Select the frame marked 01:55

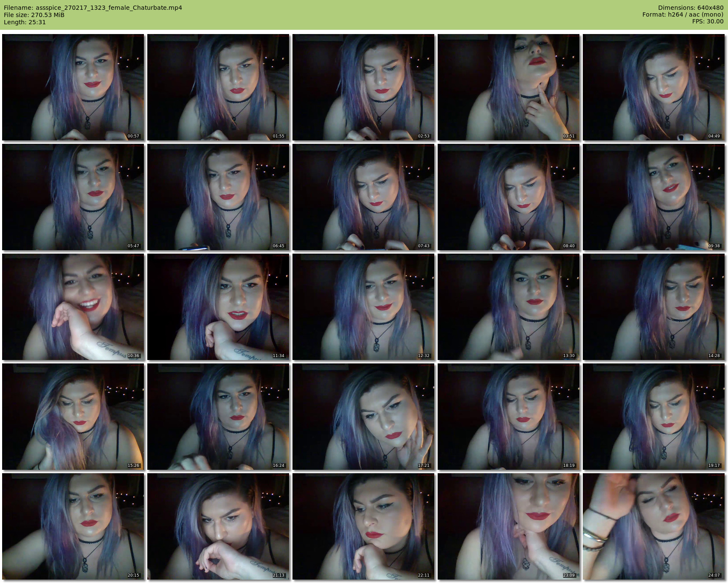tap(218, 87)
